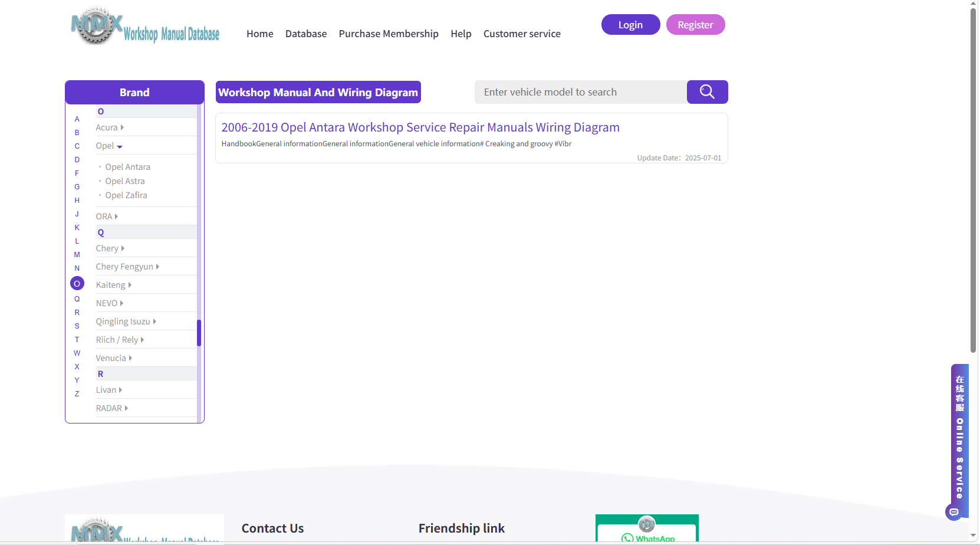Screen dimensions: 980x545
Task: Select the highlighted letter O index
Action: (77, 284)
